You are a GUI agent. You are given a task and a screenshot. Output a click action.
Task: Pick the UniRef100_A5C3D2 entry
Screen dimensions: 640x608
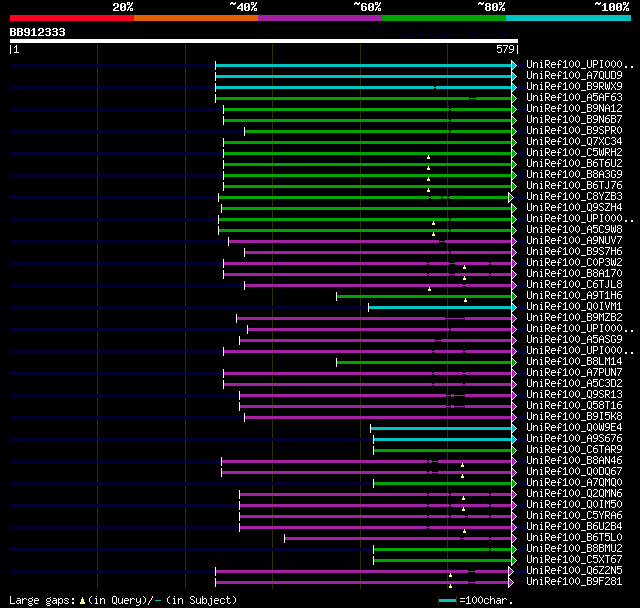tap(574, 384)
